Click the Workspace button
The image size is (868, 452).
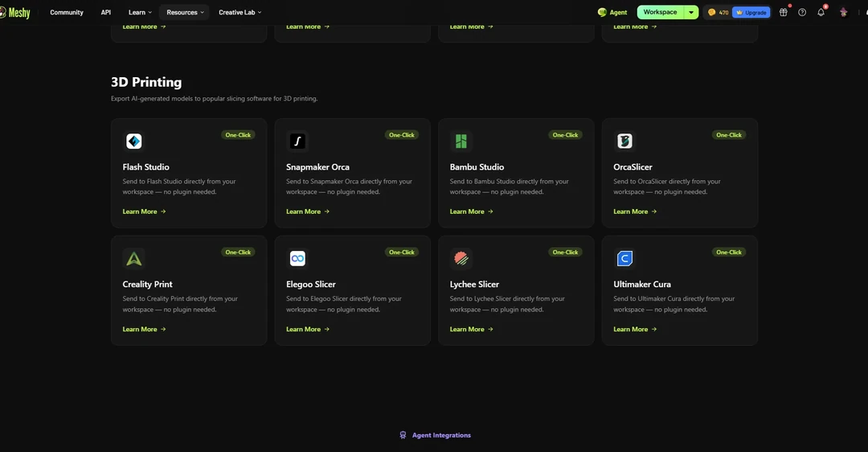(x=661, y=12)
